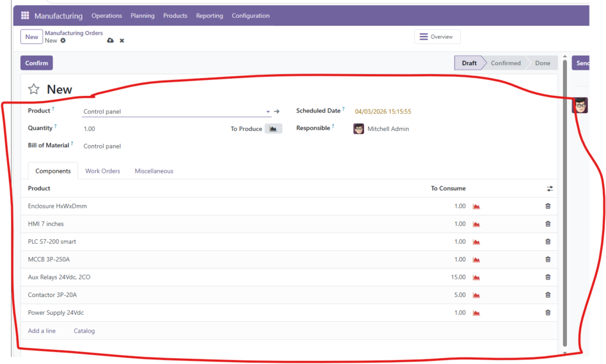Open forecast chart for Aux Relays 24Vdc
Screen dimensions: 606x364
476,278
